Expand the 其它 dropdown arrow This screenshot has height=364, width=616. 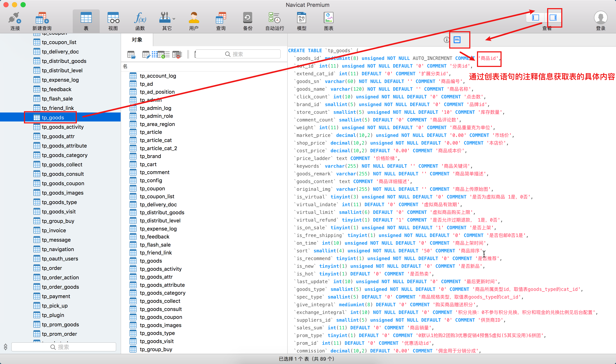click(x=174, y=18)
